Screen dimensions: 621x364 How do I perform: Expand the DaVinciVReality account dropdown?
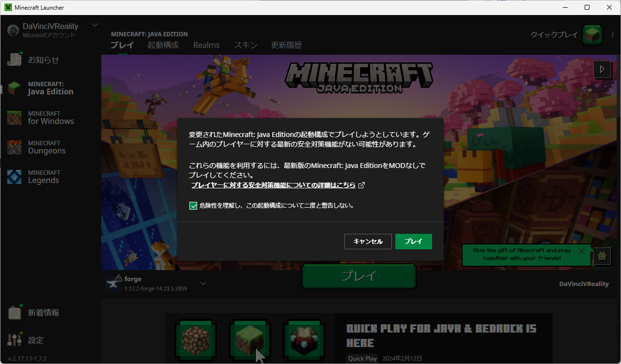(94, 25)
